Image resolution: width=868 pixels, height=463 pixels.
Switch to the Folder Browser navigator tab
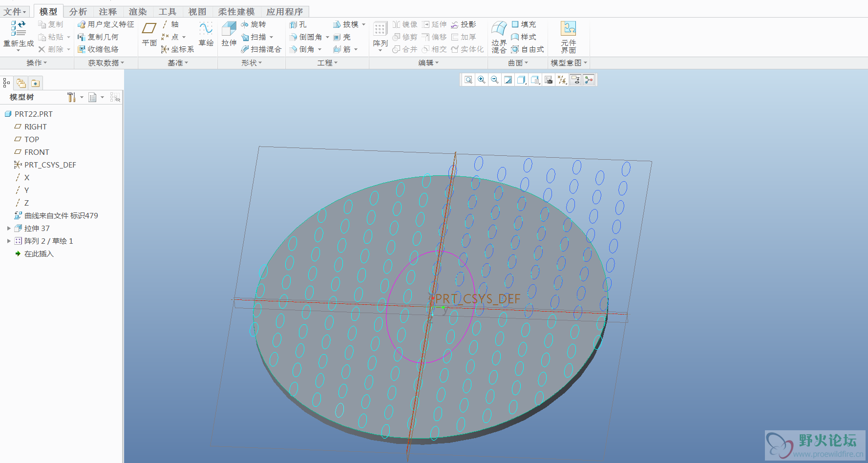[21, 83]
